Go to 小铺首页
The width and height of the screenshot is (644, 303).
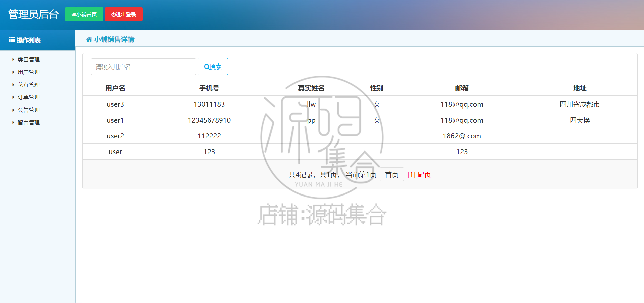84,14
